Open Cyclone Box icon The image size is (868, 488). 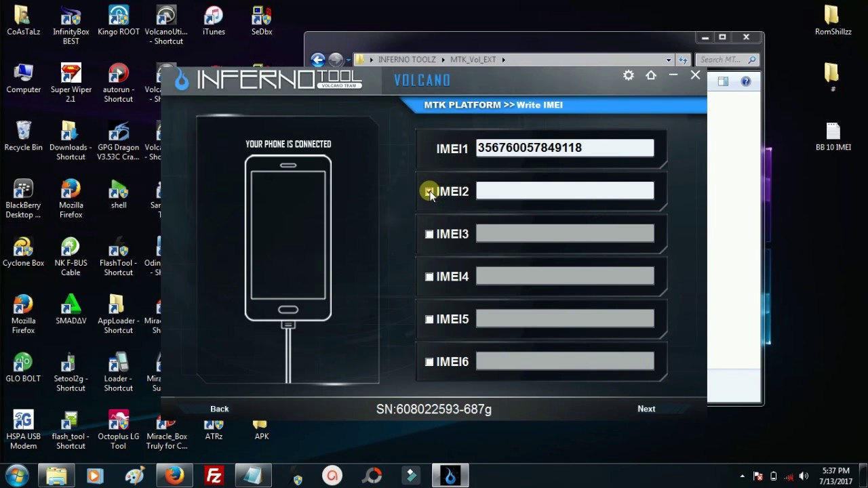(x=23, y=251)
